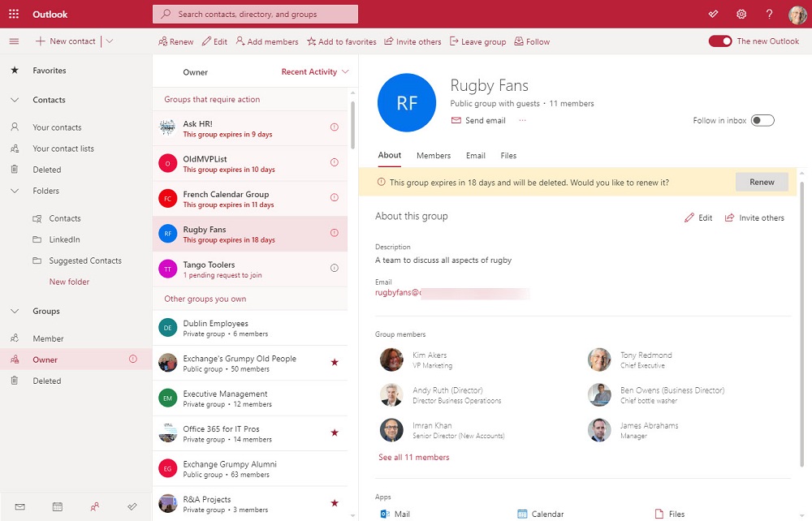Turn off The new Outlook toggle
Screen dimensions: 812x521
[719, 41]
